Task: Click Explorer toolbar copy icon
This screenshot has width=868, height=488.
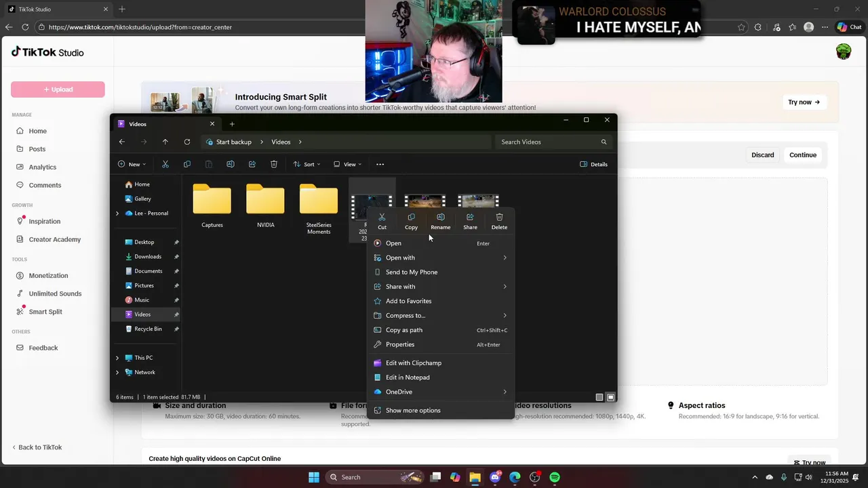Action: (x=187, y=164)
